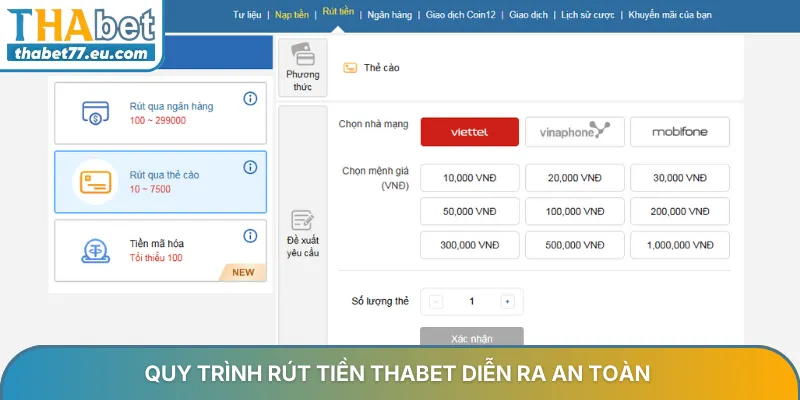Click the Xác nhận confirm button

(471, 338)
